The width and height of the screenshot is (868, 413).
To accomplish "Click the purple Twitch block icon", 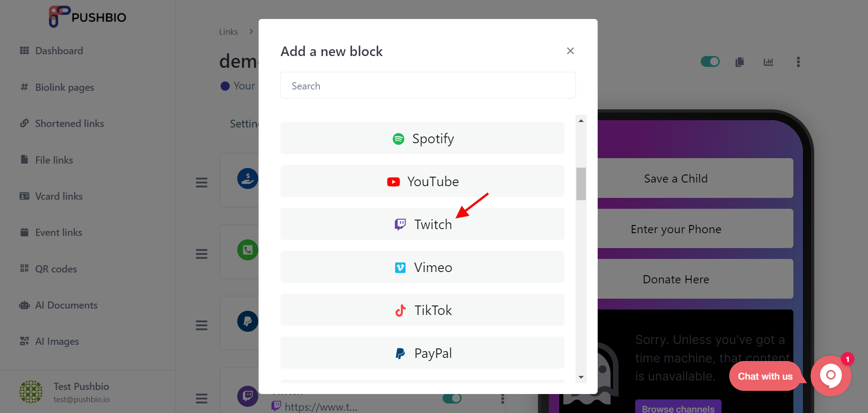I will pos(247,396).
